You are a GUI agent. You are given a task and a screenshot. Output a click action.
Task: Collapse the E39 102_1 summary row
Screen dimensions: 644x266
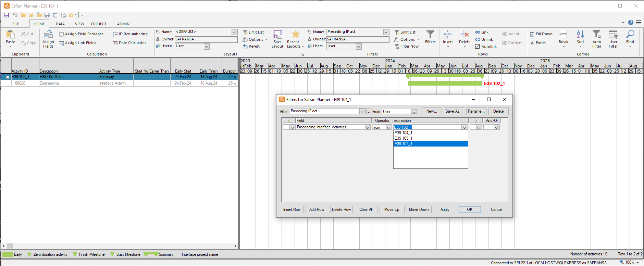click(x=8, y=77)
